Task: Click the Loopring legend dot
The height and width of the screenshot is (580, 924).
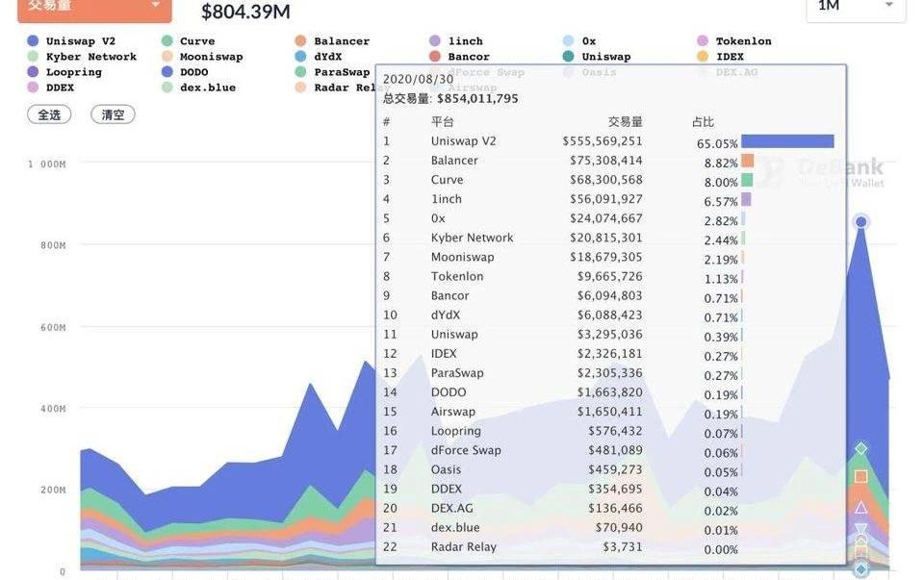Action: [33, 72]
